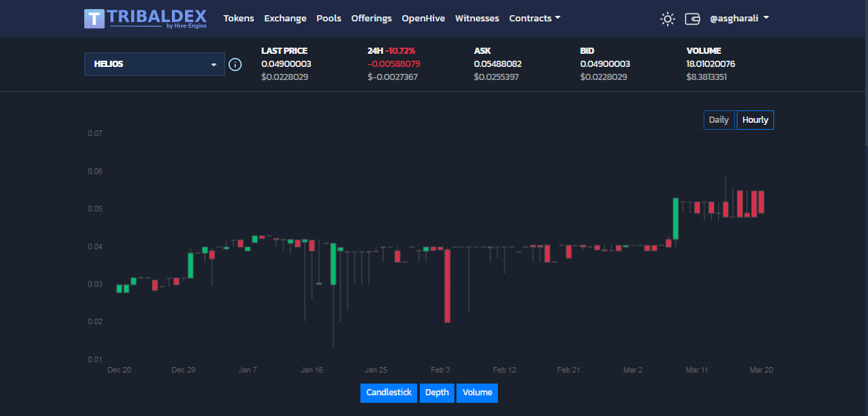Click the large red Feb 3 candle

[447, 285]
